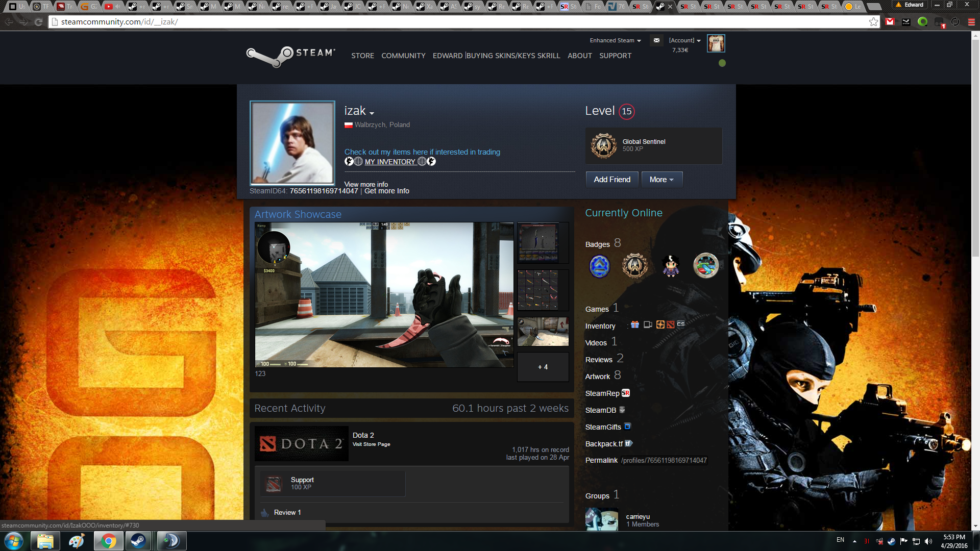Open the Team Fortress 2 inventory icon
This screenshot has height=551, width=980.
pyautogui.click(x=660, y=325)
